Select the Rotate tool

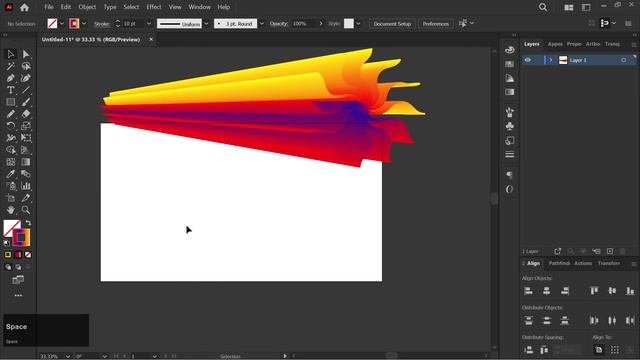pyautogui.click(x=11, y=126)
